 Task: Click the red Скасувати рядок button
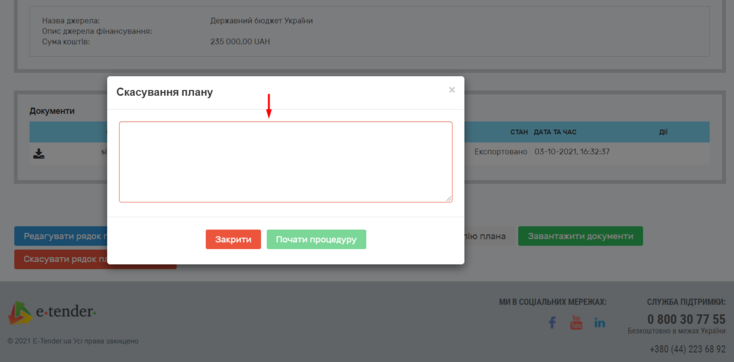point(61,259)
